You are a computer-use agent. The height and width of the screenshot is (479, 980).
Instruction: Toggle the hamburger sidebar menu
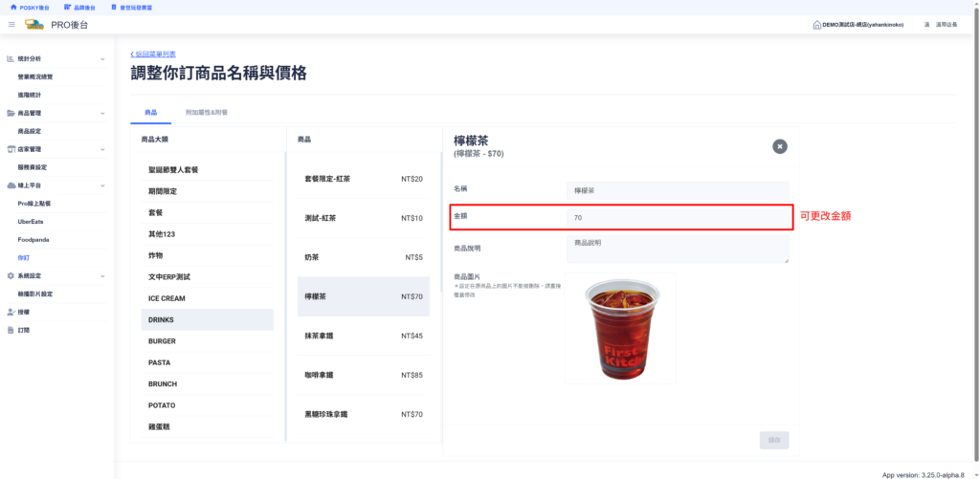pos(11,24)
